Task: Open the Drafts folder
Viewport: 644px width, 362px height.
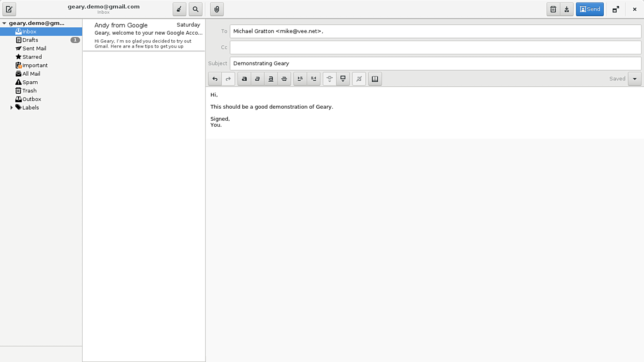Action: pyautogui.click(x=30, y=40)
